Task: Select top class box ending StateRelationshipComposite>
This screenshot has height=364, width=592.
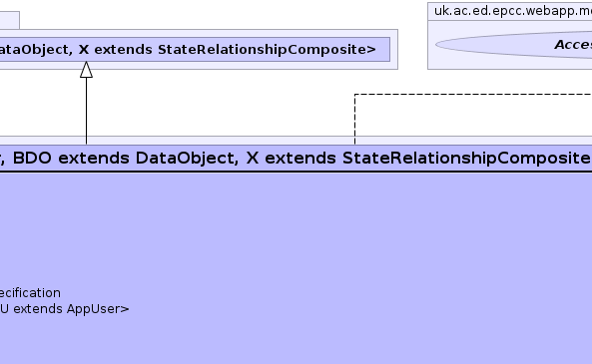Action: (x=195, y=49)
